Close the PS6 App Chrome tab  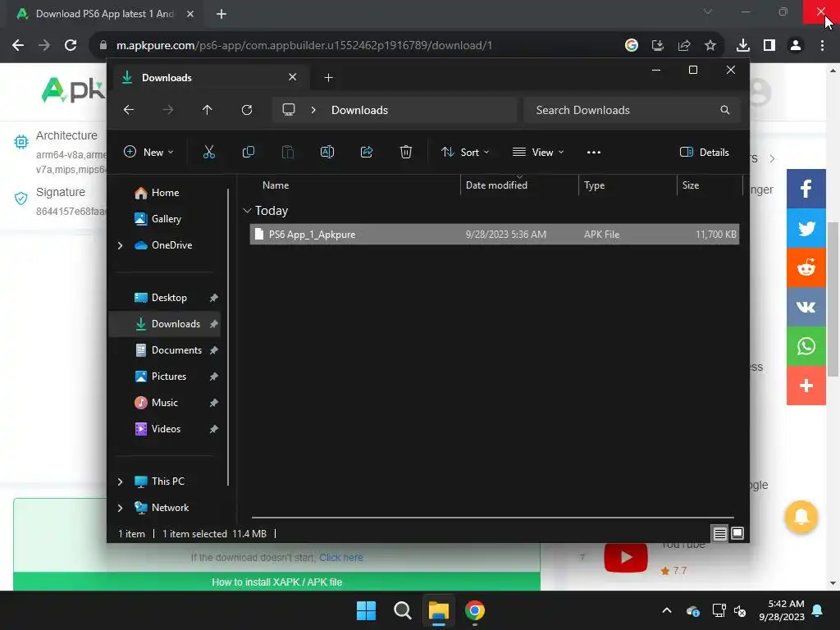(190, 14)
